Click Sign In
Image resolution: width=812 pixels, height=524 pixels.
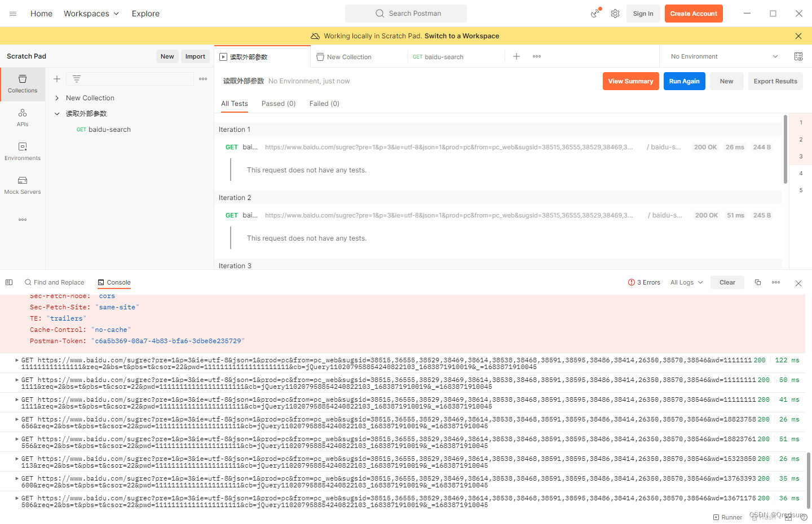tap(643, 14)
